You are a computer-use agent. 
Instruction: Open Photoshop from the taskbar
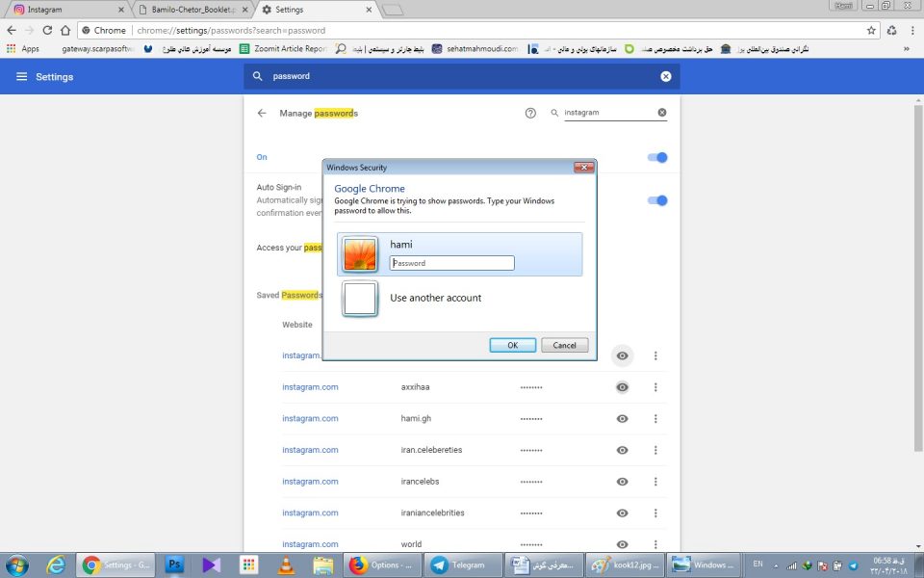[174, 565]
